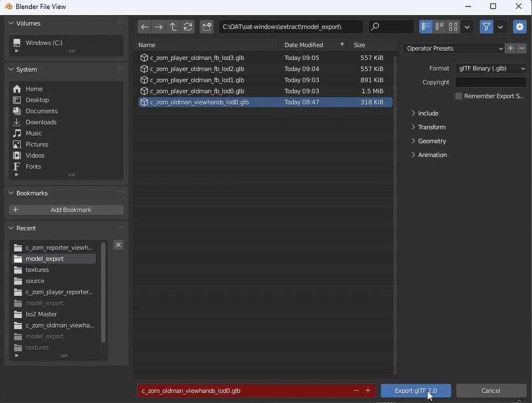532x403 pixels.
Task: Add a new operator preset with plus
Action: pyautogui.click(x=511, y=49)
